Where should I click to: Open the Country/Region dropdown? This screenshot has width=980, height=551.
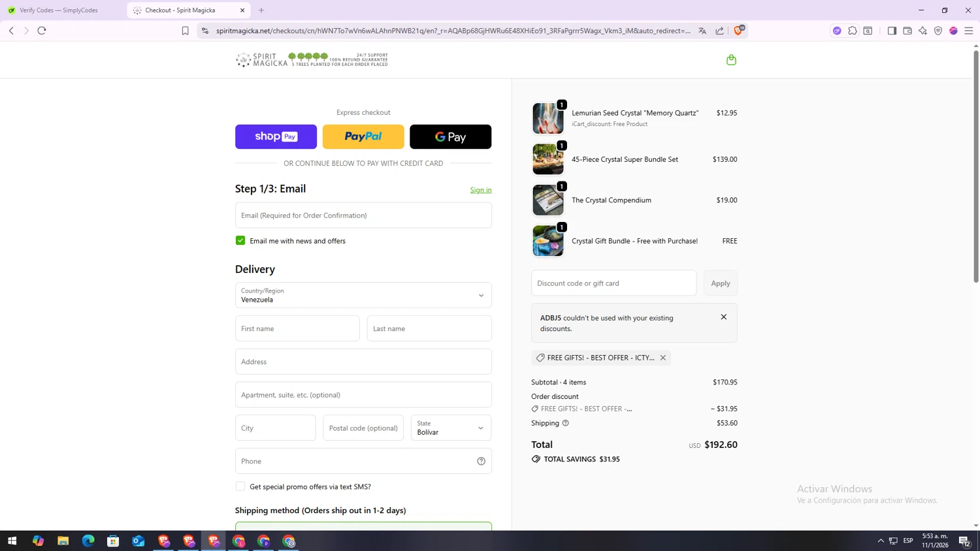(x=363, y=295)
